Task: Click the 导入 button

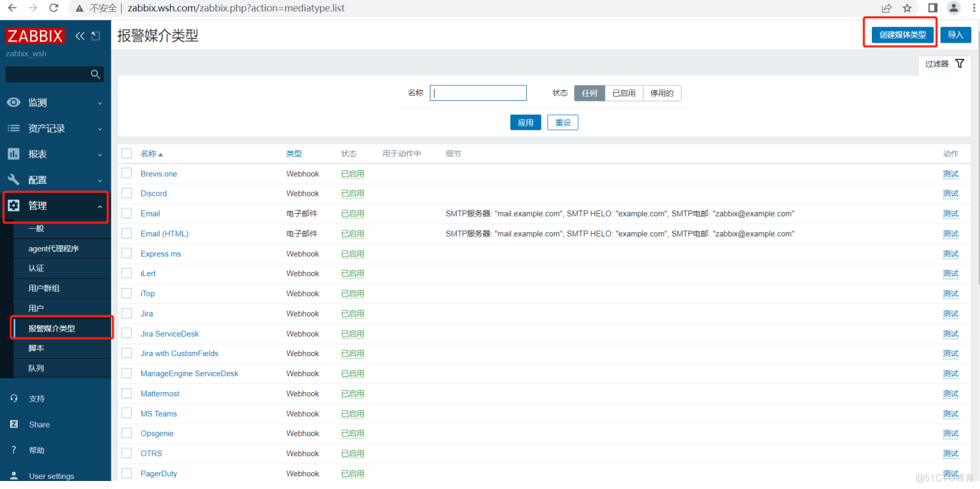Action: (955, 35)
